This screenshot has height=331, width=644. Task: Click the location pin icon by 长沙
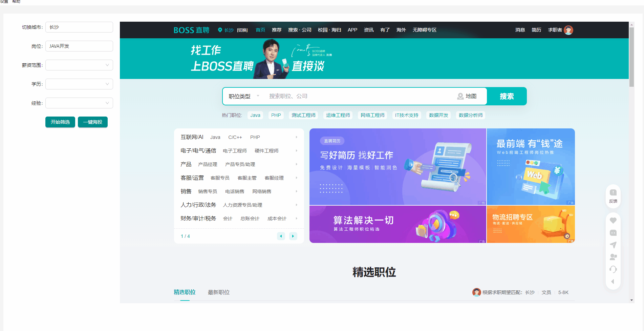coord(220,30)
